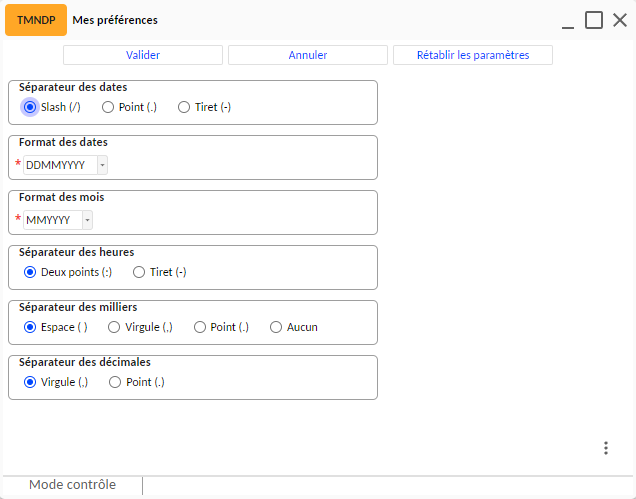
Task: Maximize the Mes préférences window
Action: (594, 20)
